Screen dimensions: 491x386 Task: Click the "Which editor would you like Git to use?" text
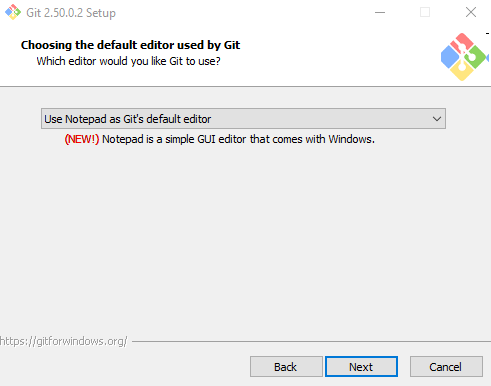128,61
